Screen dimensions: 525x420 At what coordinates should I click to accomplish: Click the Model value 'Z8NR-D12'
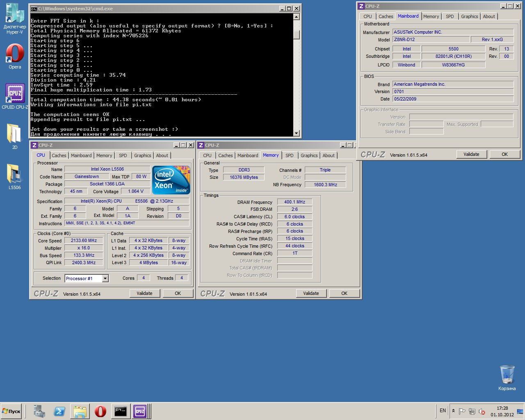(x=431, y=39)
